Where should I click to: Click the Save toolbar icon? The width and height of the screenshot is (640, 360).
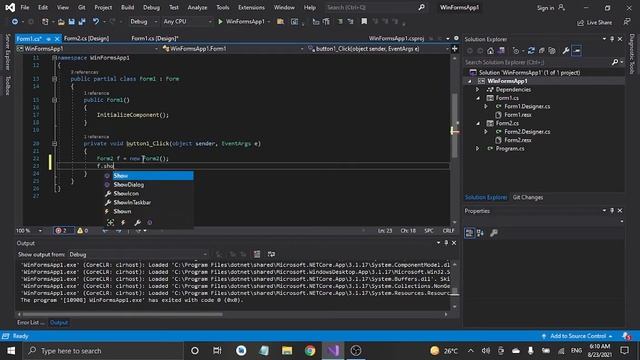pyautogui.click(x=71, y=22)
